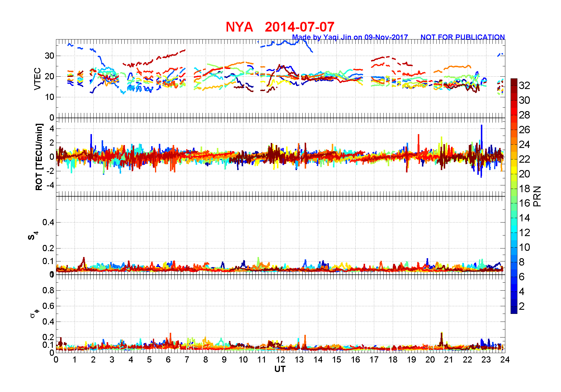Screen dimensions: 561x392
Task: Click colorbar tick label 16
Action: pyautogui.click(x=524, y=203)
